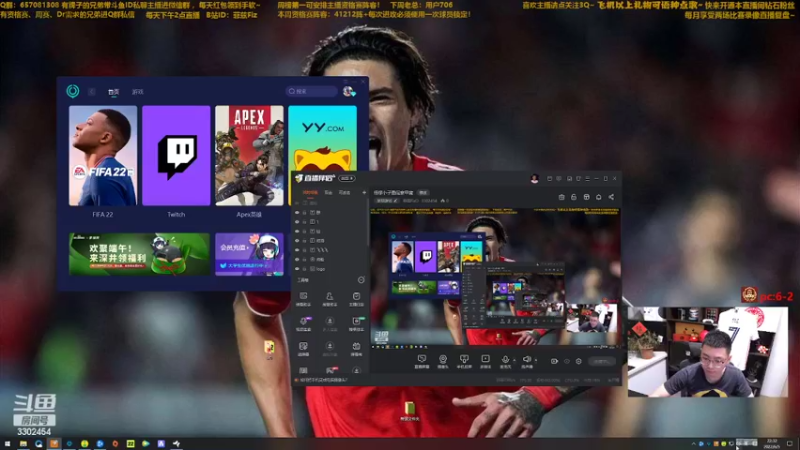Screen dimensions: 800x450
Task: Toggle lock on layer "1"
Action: coord(305,222)
